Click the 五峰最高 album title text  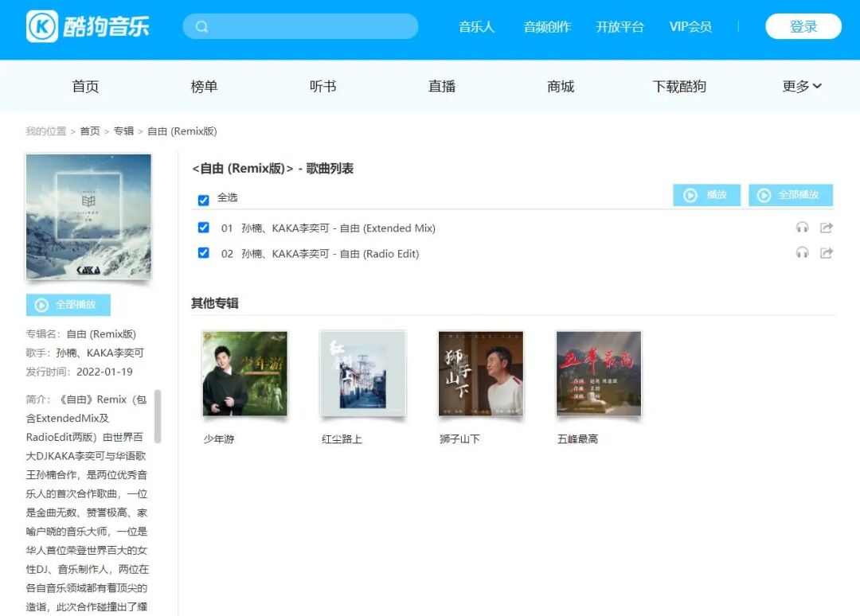pos(577,439)
